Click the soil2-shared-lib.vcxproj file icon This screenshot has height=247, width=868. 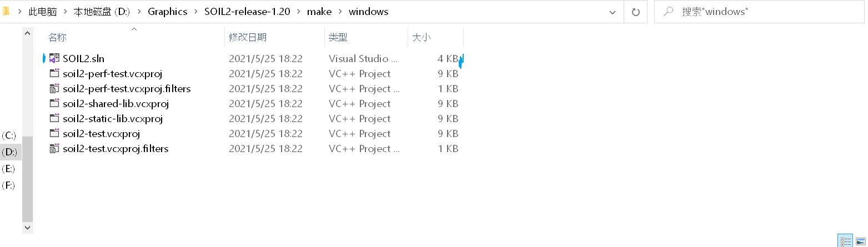tap(54, 103)
